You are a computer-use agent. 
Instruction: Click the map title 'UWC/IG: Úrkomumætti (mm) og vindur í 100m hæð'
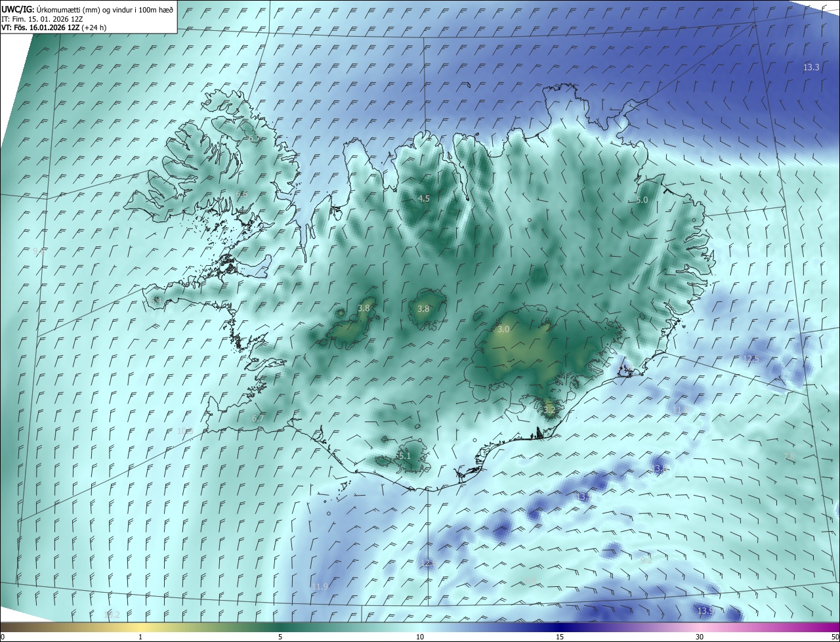coord(87,9)
